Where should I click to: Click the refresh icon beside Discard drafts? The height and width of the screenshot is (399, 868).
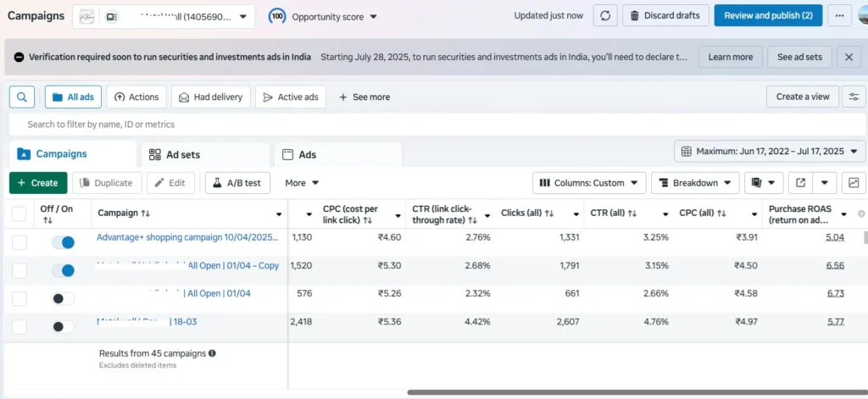(x=604, y=15)
